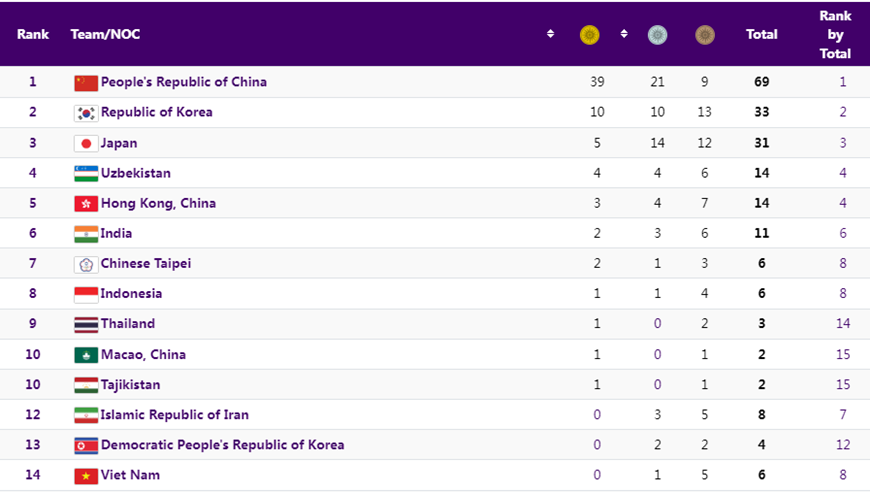Click the Islamic Republic of Iran flag
870x492 pixels.
(x=86, y=415)
